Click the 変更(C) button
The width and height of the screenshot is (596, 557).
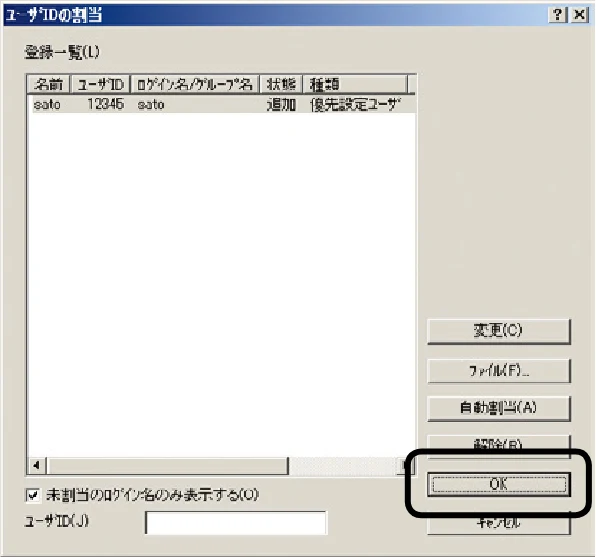(499, 331)
